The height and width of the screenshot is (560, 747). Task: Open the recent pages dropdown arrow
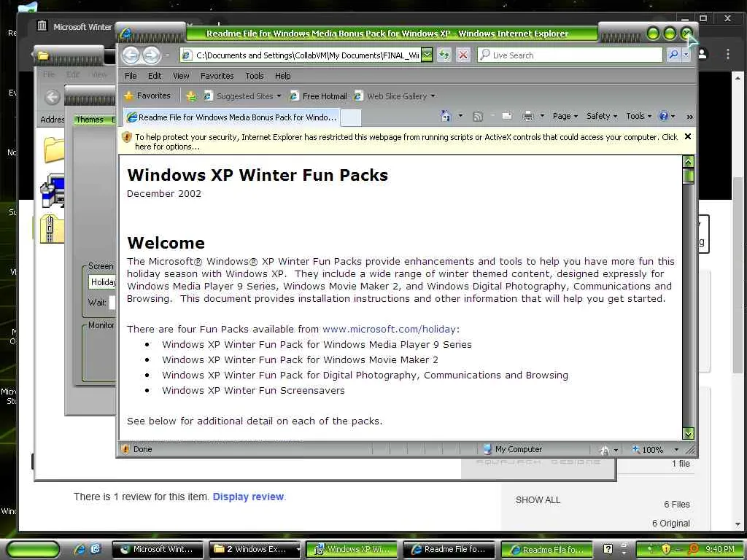point(167,55)
